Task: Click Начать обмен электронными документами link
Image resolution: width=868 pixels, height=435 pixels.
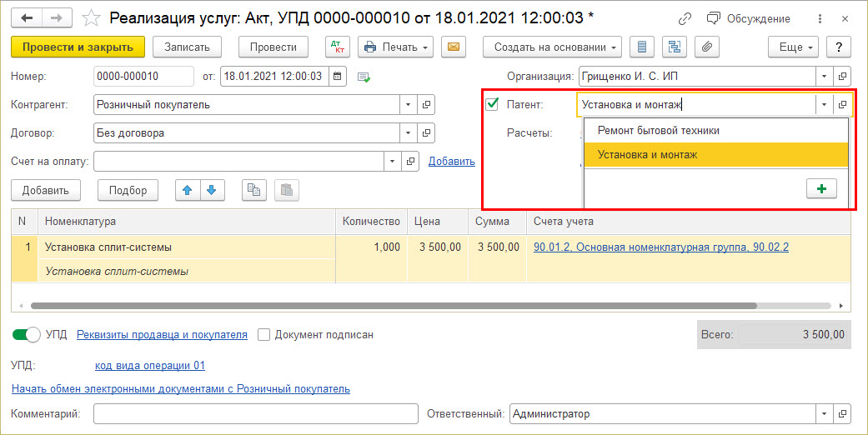Action: coord(181,388)
